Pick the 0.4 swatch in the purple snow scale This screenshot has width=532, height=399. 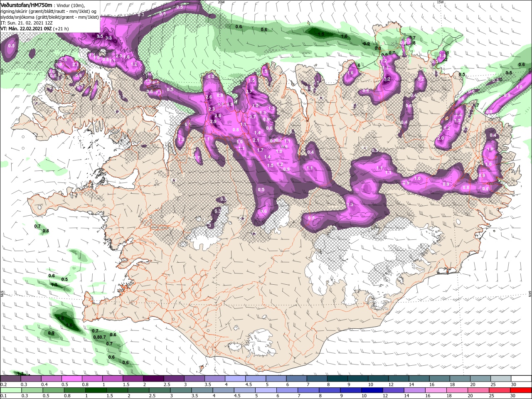pos(51,379)
